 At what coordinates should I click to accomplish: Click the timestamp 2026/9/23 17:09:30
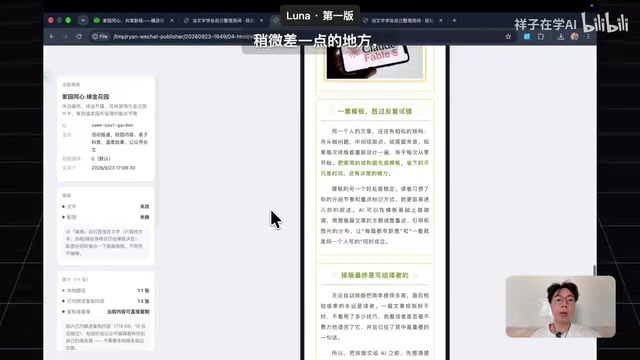113,168
